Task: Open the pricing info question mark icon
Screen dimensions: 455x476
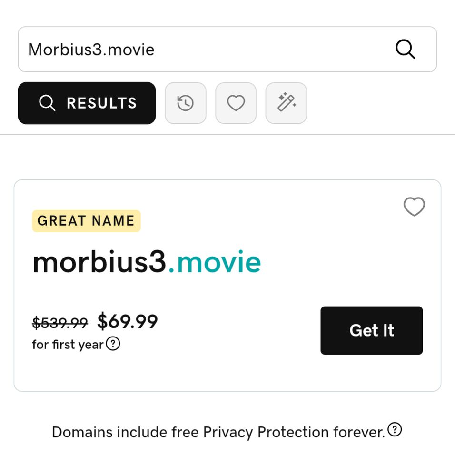Action: point(113,344)
